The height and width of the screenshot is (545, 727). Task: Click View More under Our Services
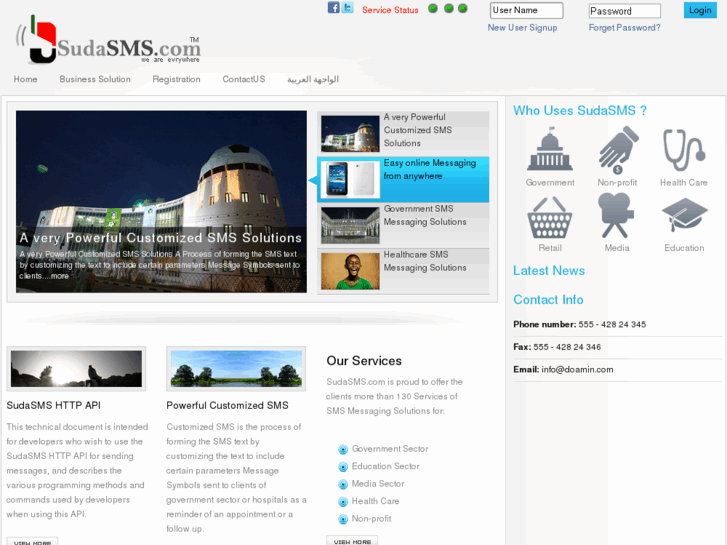[x=352, y=541]
